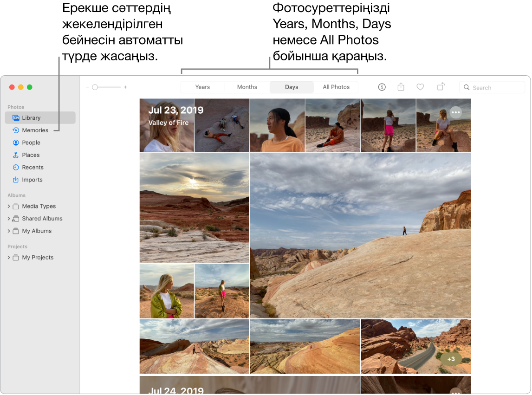This screenshot has height=395, width=532.
Task: Click the Share icon in the toolbar
Action: [x=401, y=87]
